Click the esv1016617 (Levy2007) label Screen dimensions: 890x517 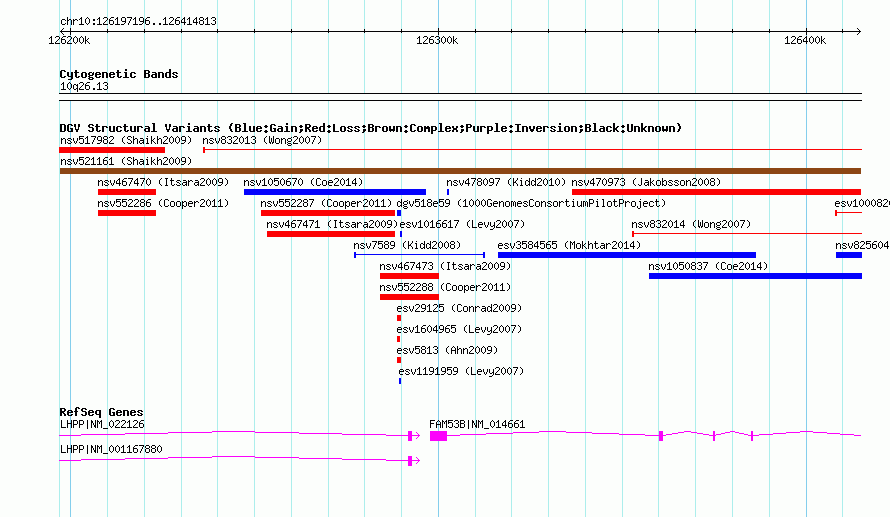(x=463, y=224)
